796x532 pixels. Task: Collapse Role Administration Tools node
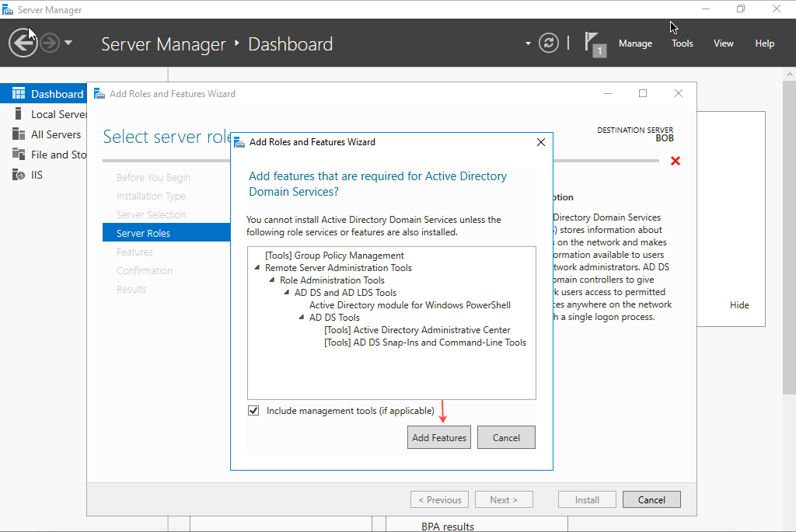271,280
